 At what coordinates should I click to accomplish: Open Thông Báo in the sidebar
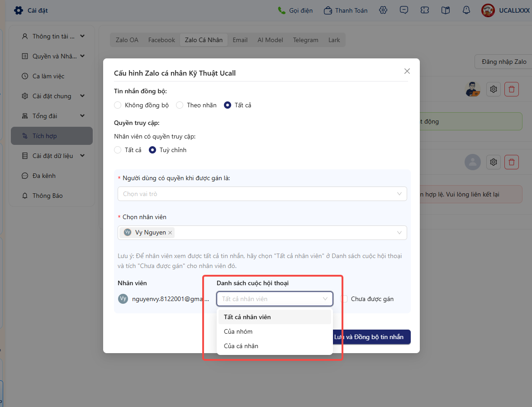52,196
